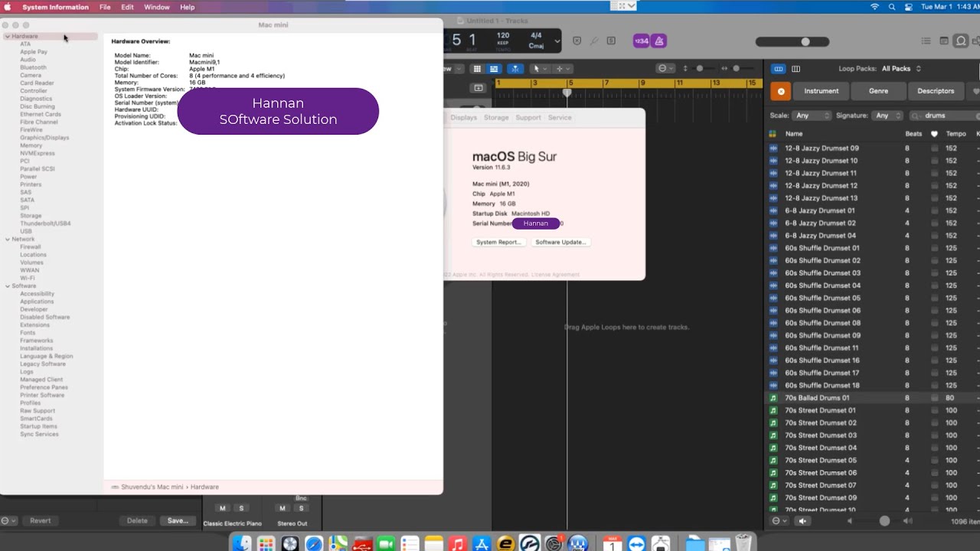
Task: Click the blue loop icon for 12-8 Jazzy Drumset 09
Action: (x=773, y=148)
